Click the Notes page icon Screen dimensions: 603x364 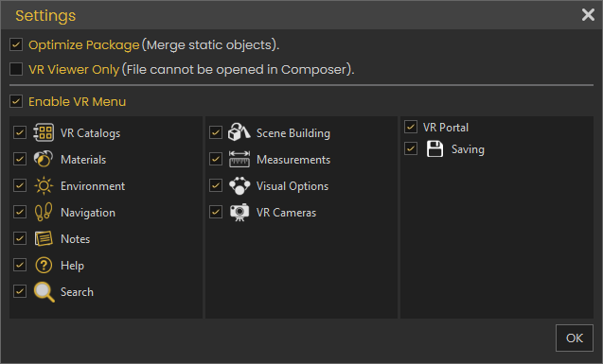coord(44,238)
